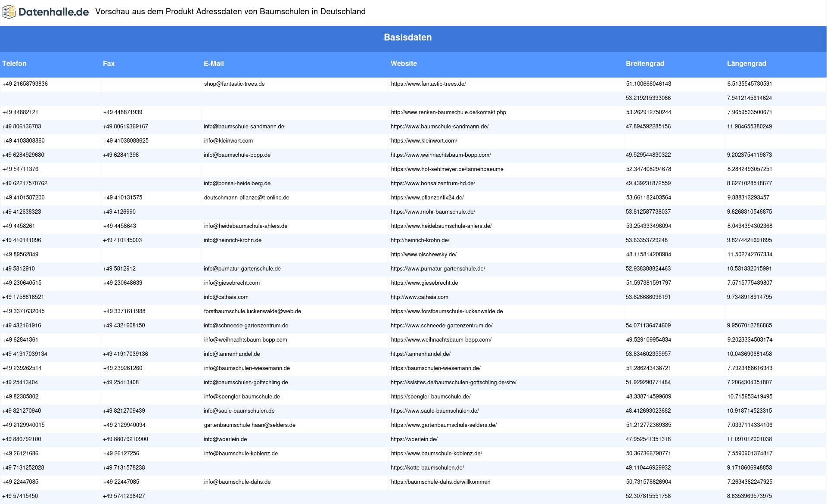
Task: Open https://www.schneede-gartenzentrum.de/ cell
Action: pos(441,326)
